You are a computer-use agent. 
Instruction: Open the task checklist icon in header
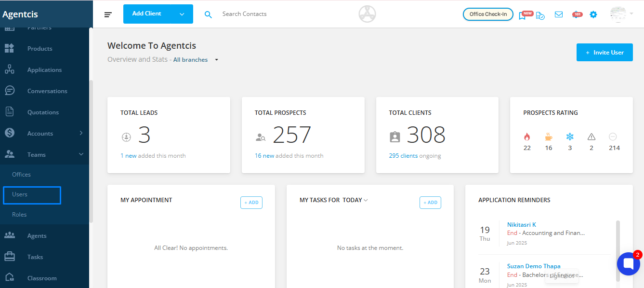point(540,15)
